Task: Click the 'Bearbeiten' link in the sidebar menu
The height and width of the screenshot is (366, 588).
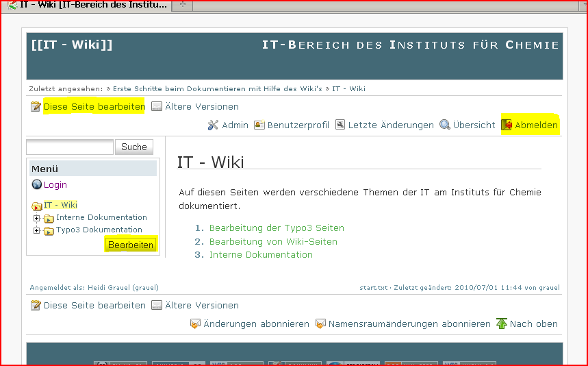Action: 131,245
